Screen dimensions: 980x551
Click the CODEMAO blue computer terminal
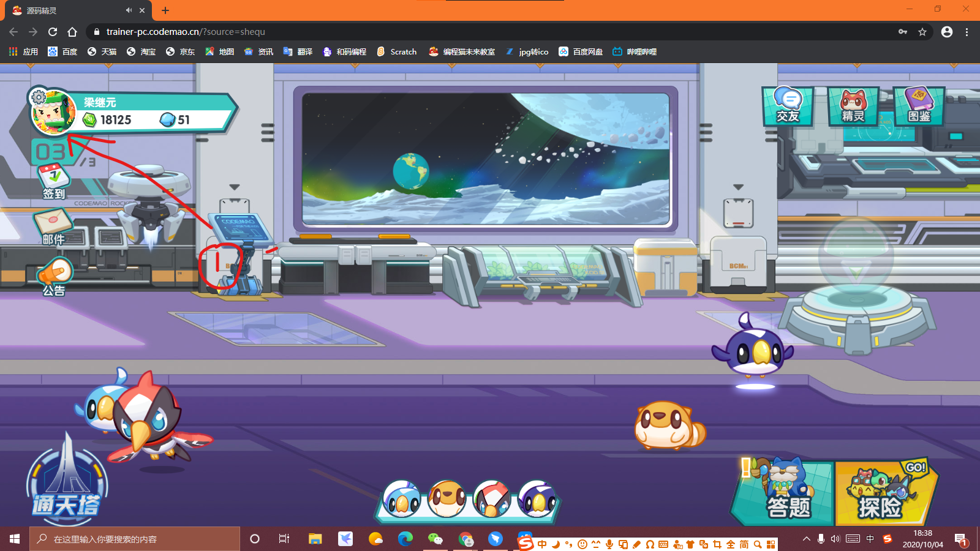241,254
